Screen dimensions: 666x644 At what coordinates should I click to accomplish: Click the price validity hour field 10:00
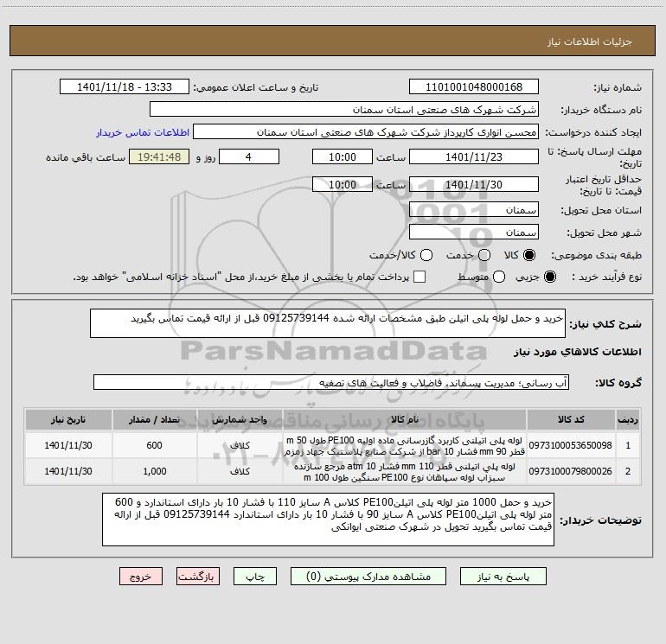pos(343,184)
